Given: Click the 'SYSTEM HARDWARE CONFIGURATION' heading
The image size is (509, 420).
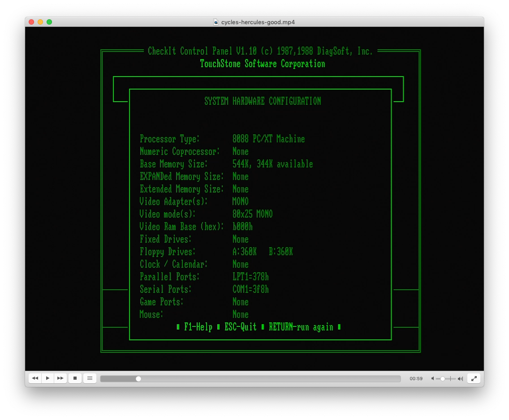Looking at the screenshot, I should click(x=263, y=101).
